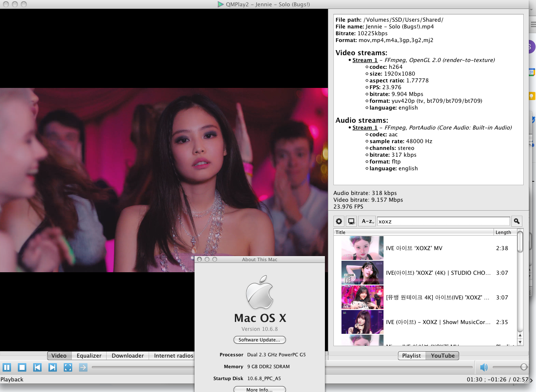536x392 pixels.
Task: Toggle fullscreen video mode
Action: tap(68, 367)
